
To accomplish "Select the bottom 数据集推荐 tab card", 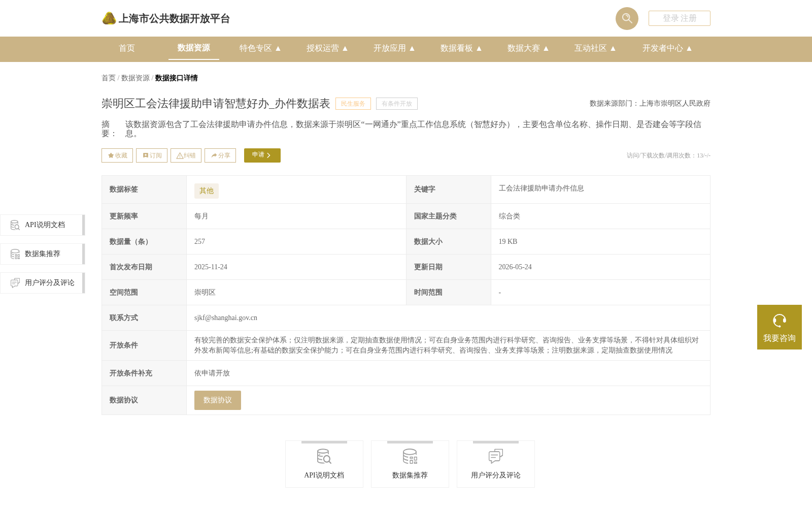I will (410, 464).
